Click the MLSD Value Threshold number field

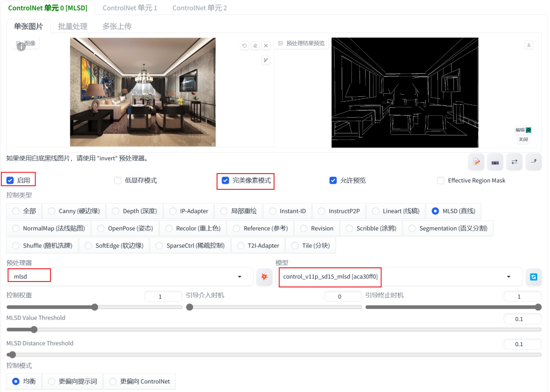tap(522, 319)
